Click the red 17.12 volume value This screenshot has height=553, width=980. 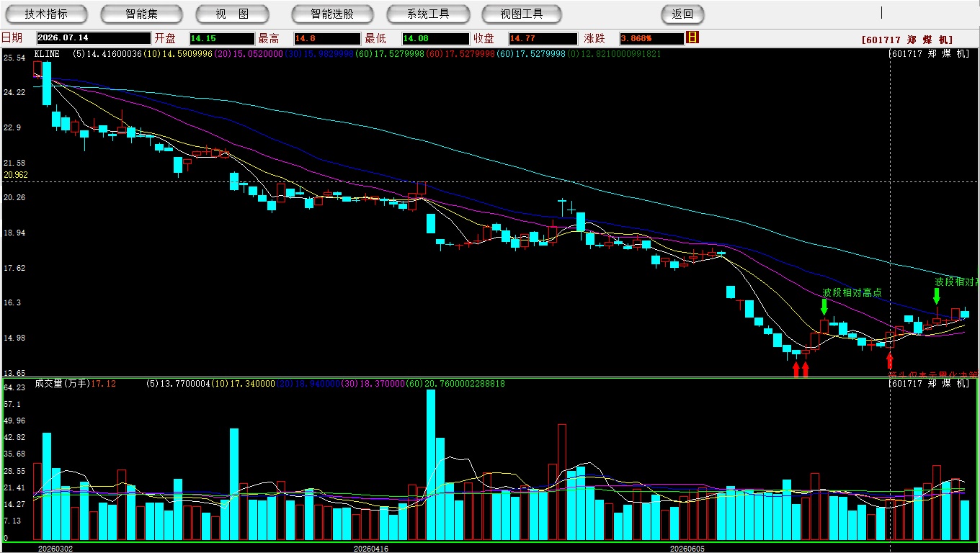click(104, 384)
